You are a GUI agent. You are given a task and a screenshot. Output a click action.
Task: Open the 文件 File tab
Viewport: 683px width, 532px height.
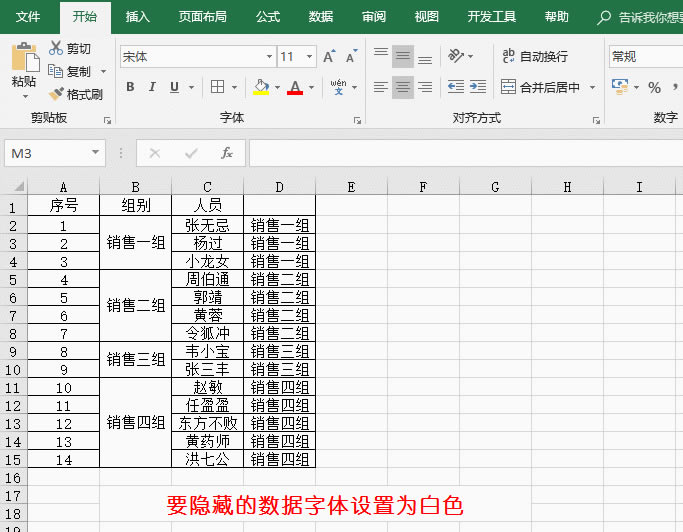click(x=27, y=17)
